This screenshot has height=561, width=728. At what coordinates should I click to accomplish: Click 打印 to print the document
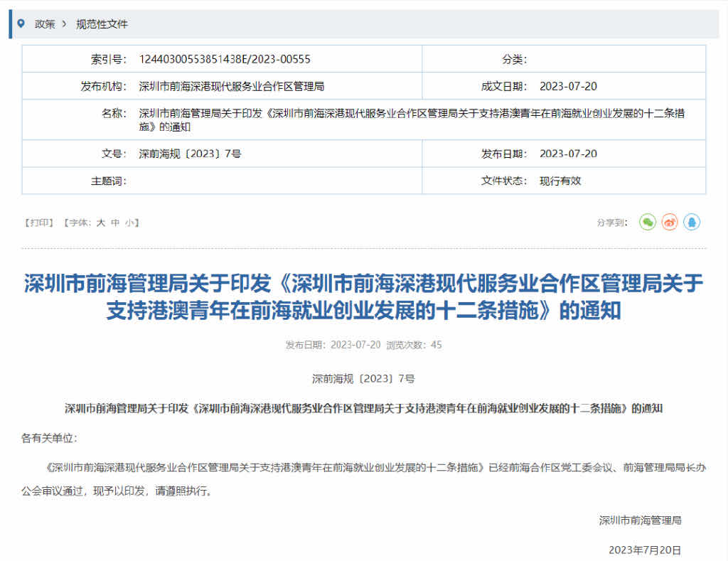pos(39,223)
